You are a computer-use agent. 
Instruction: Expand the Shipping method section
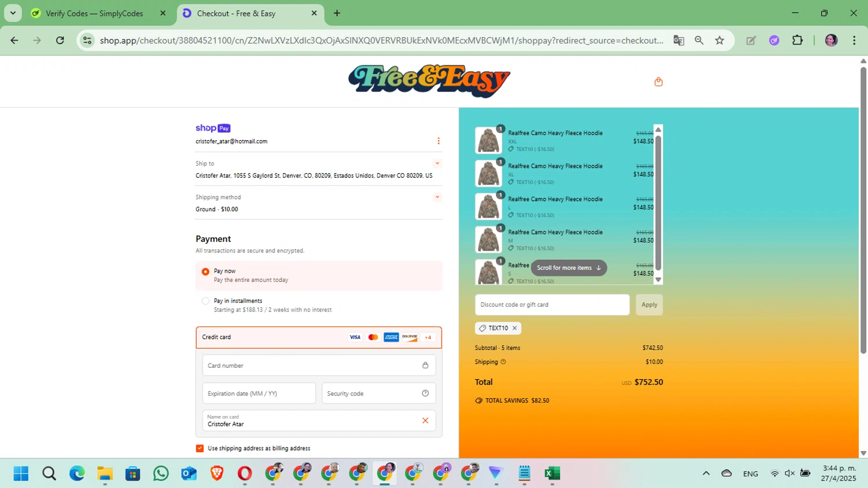click(x=437, y=197)
